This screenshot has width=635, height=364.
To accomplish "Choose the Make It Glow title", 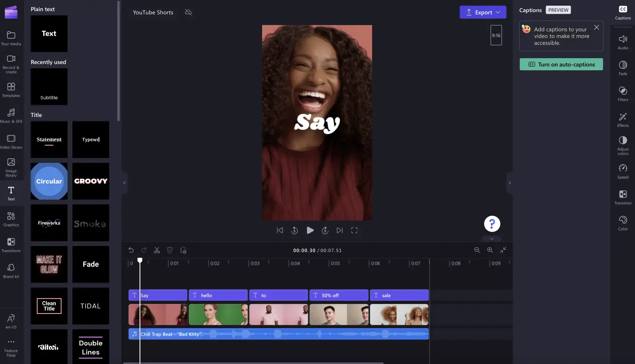I will 49,264.
